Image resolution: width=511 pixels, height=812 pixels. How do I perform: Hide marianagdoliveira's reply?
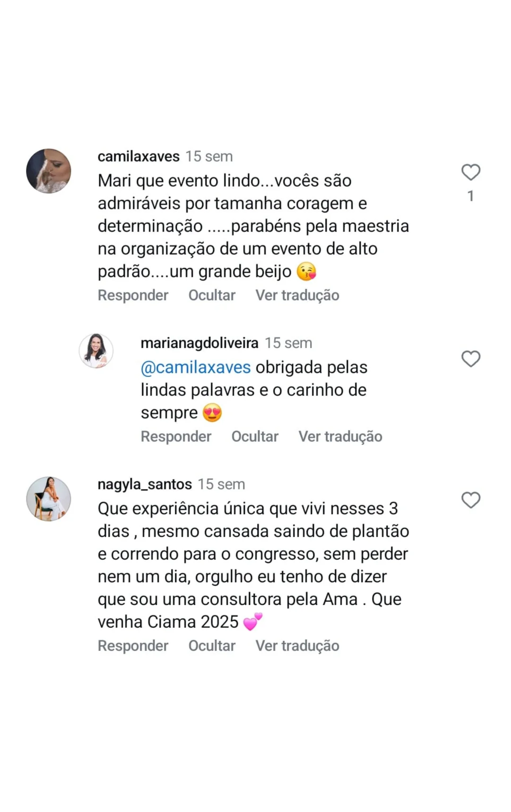pyautogui.click(x=255, y=436)
